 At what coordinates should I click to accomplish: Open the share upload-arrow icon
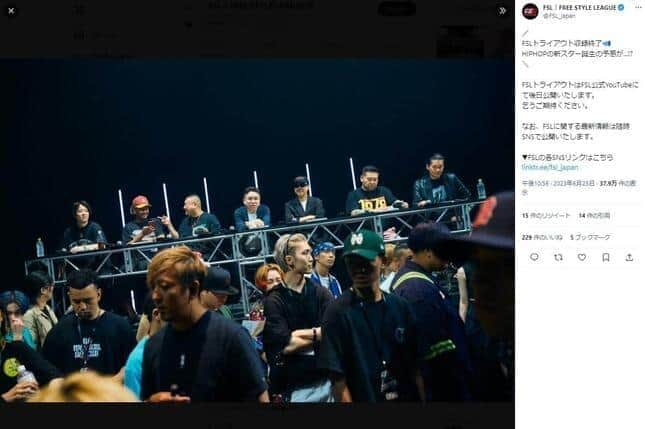pos(629,257)
